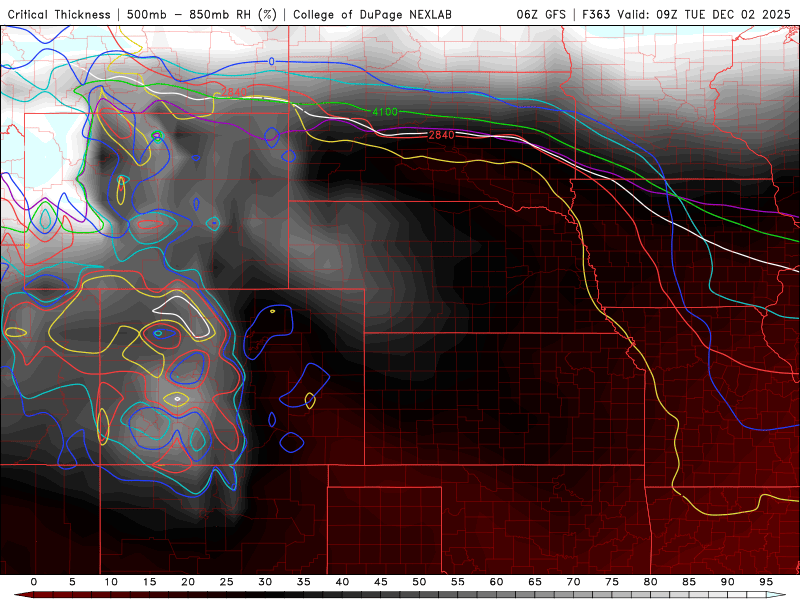This screenshot has width=800, height=600.
Task: Click the colorbar tick label "0"
Action: (x=34, y=582)
